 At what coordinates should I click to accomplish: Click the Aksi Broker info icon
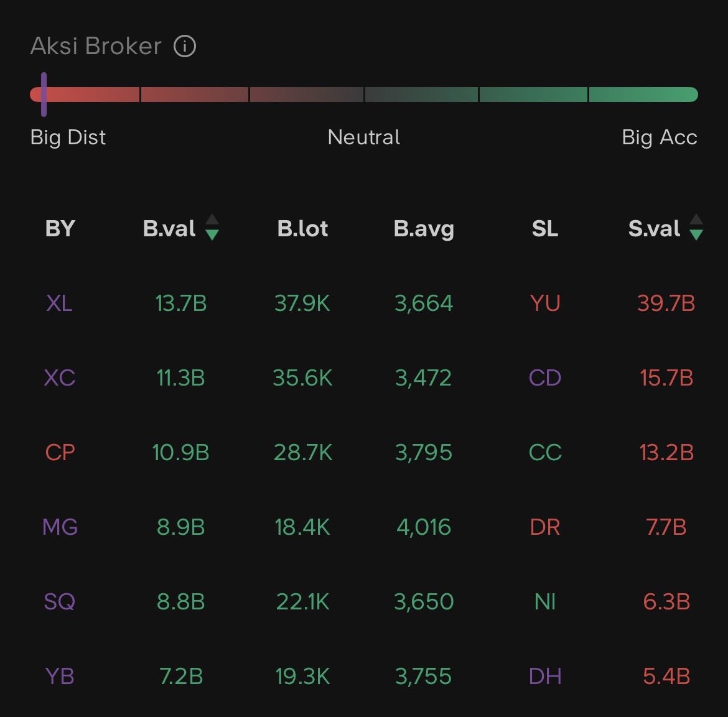click(184, 47)
